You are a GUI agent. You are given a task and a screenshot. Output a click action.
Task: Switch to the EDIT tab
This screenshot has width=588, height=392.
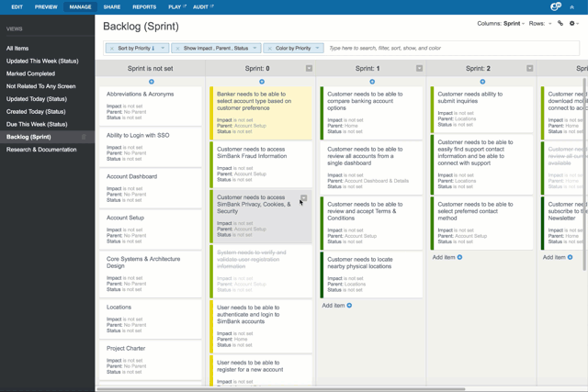coord(17,6)
